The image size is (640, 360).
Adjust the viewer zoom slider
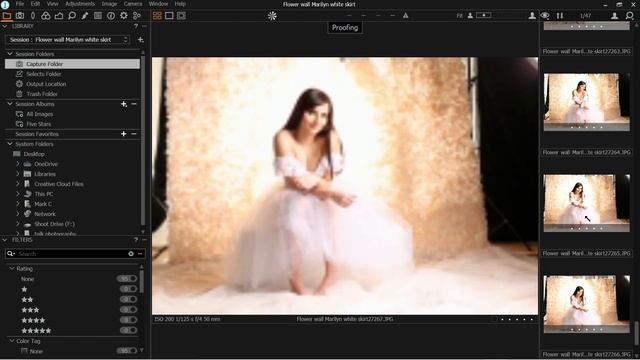[484, 16]
